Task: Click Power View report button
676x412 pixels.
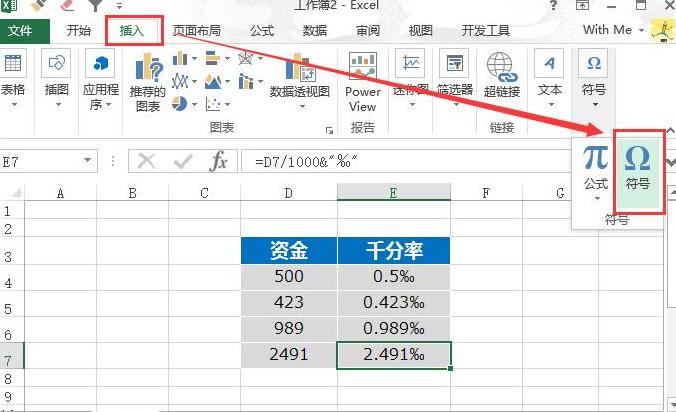Action: pos(363,82)
